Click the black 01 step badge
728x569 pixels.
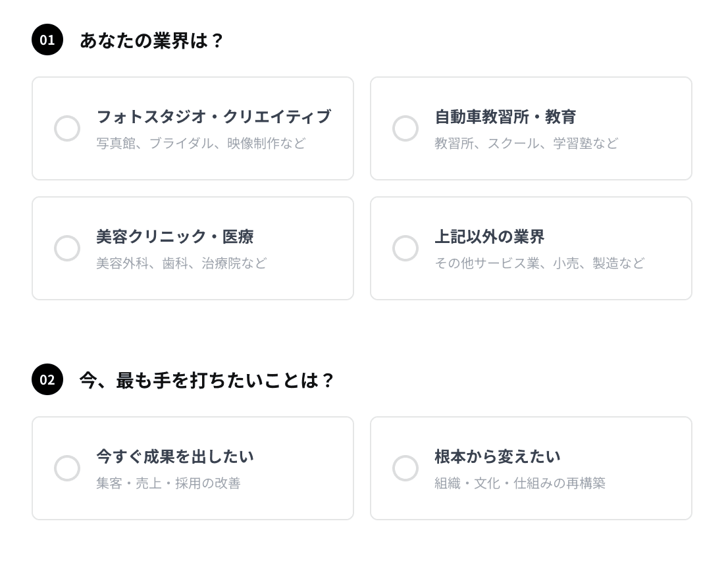[x=47, y=40]
